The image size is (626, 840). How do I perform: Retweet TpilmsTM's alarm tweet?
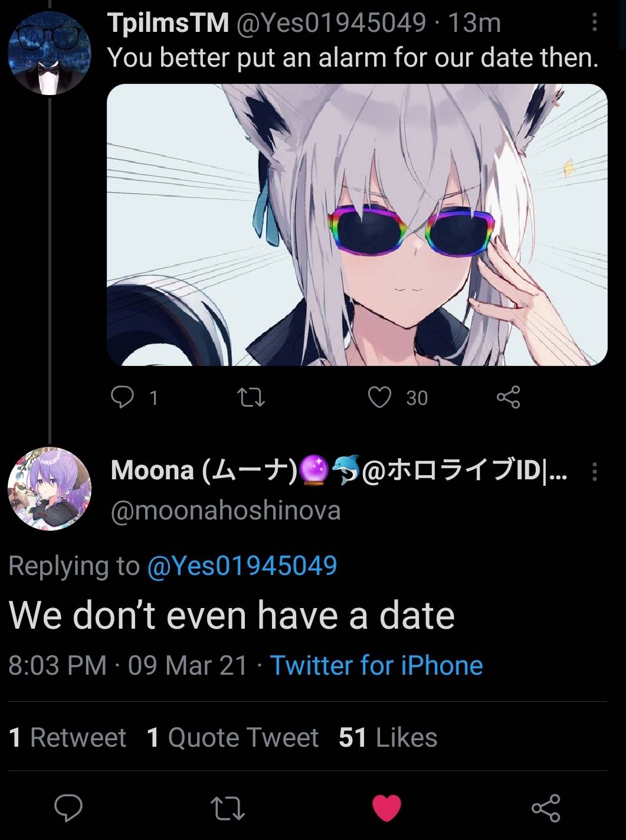(250, 398)
